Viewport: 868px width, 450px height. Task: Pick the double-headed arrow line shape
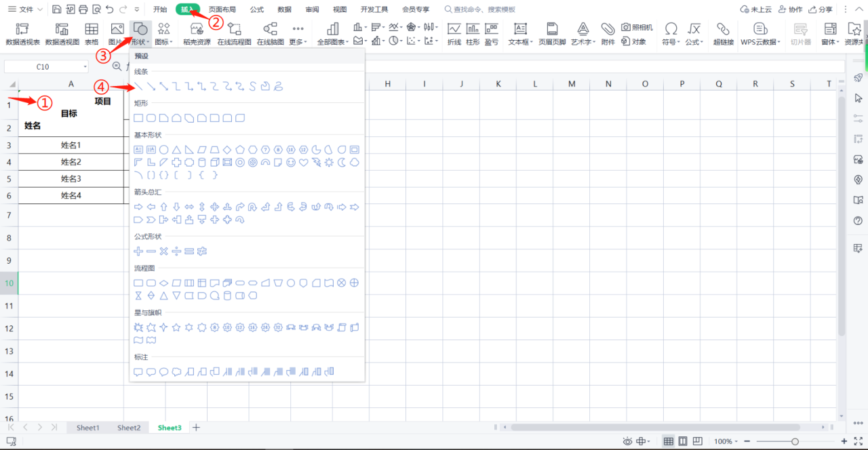pyautogui.click(x=163, y=86)
